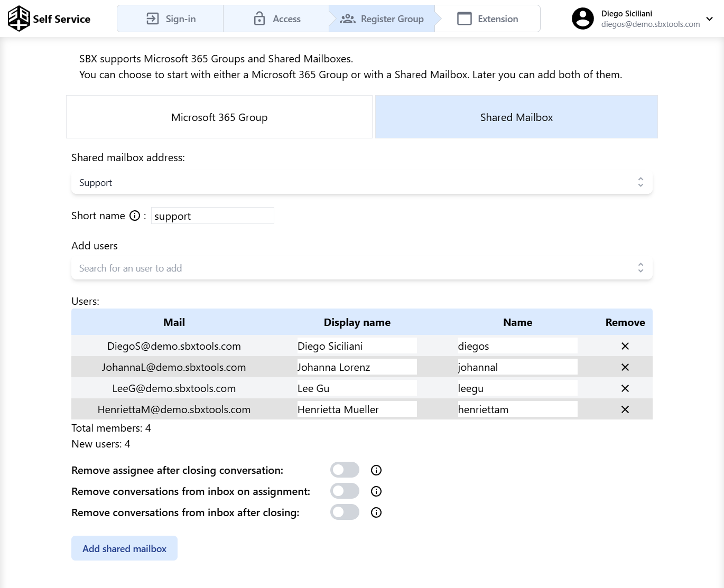724x588 pixels.
Task: Go to the Access step
Action: pyautogui.click(x=276, y=19)
